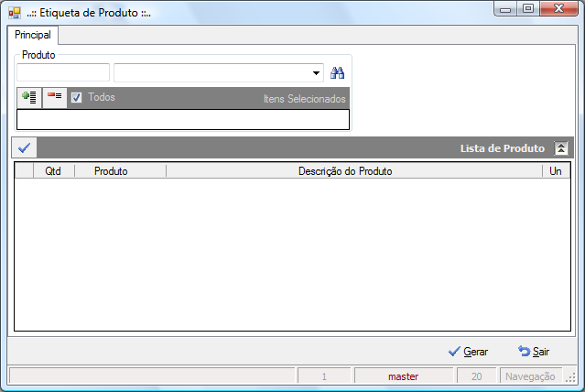Screen dimensions: 585x392
Task: Open the product combo box dropdown arrow
Action: pos(316,72)
